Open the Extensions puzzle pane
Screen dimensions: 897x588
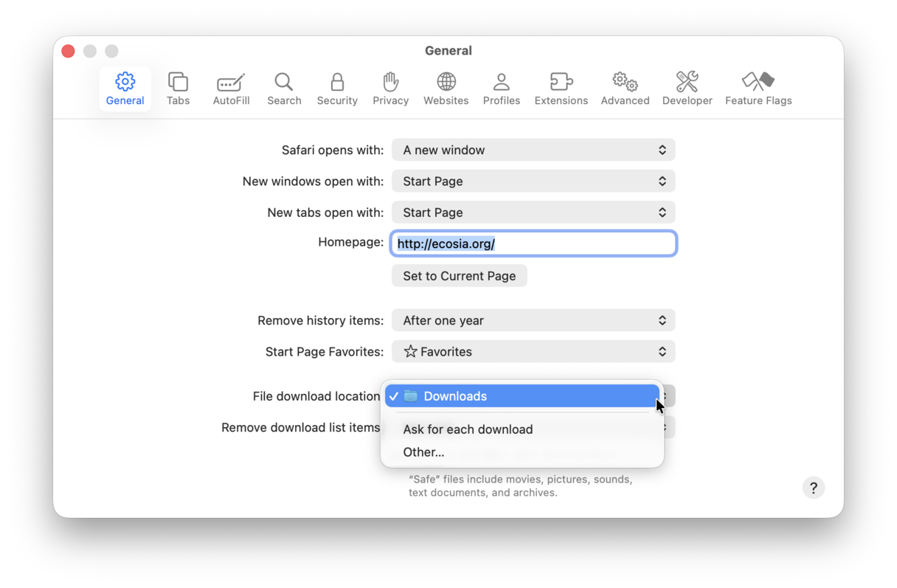[561, 89]
